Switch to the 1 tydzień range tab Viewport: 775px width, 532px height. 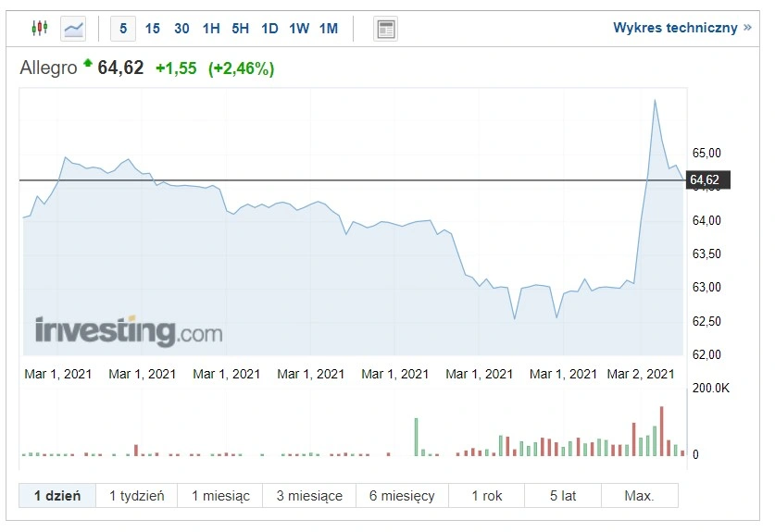[137, 495]
